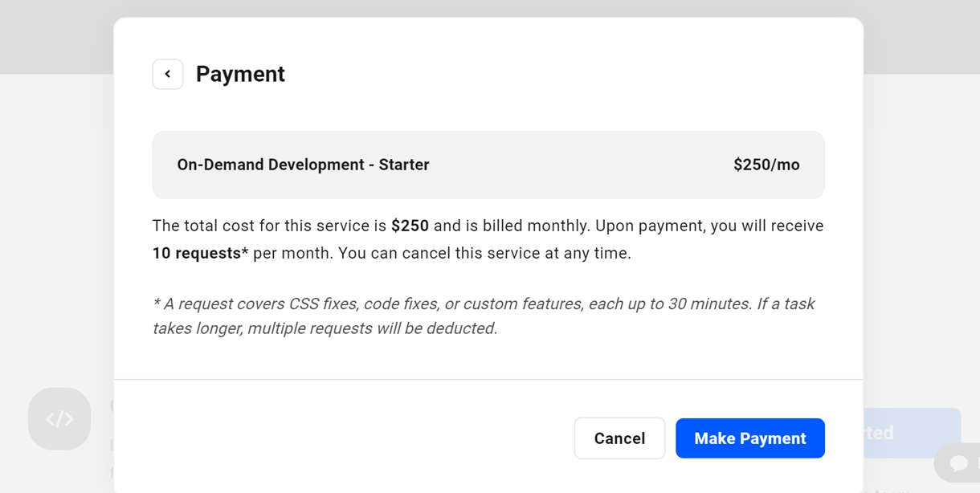
Task: Click the bold "$250" total cost
Action: pos(410,226)
